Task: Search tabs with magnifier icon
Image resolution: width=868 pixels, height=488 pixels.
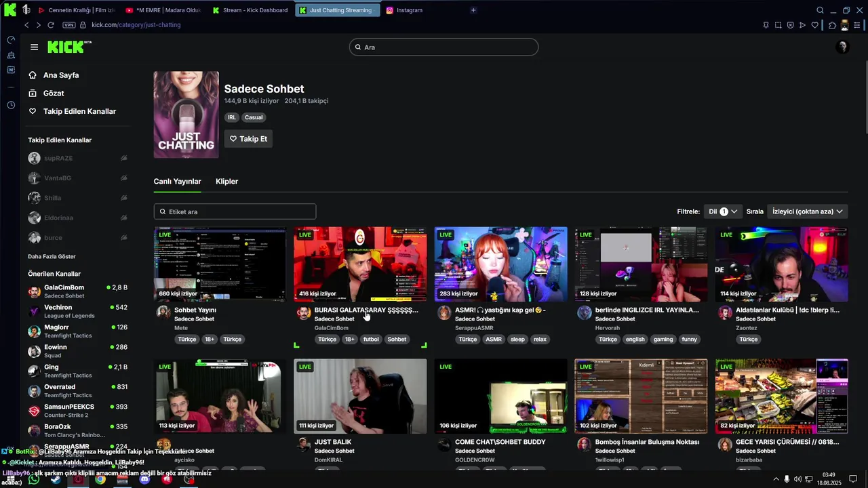Action: 820,10
